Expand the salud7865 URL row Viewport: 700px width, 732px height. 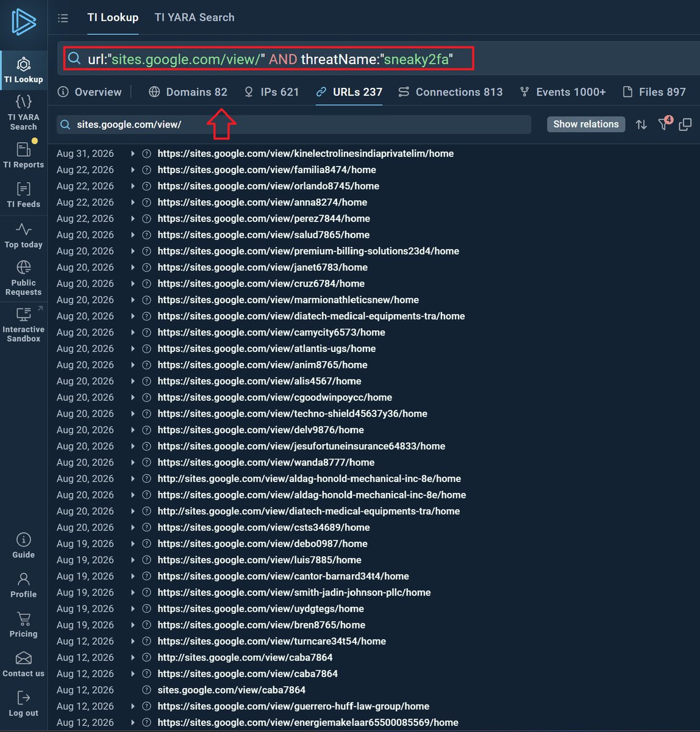tap(132, 235)
